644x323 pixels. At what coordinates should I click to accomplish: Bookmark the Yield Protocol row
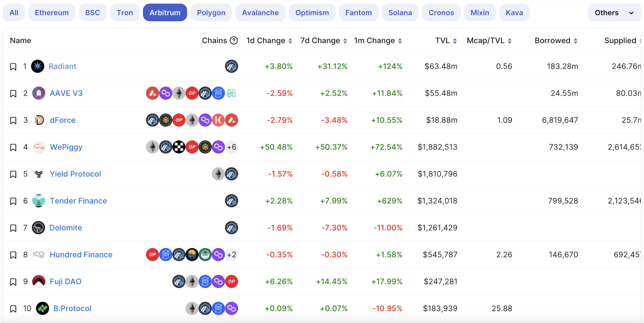click(x=13, y=174)
